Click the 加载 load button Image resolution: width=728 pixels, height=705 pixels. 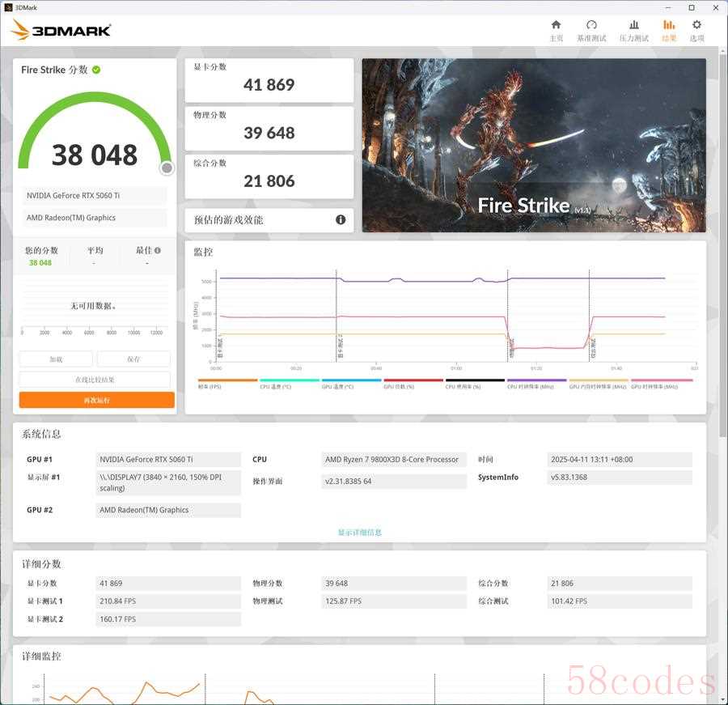(56, 359)
